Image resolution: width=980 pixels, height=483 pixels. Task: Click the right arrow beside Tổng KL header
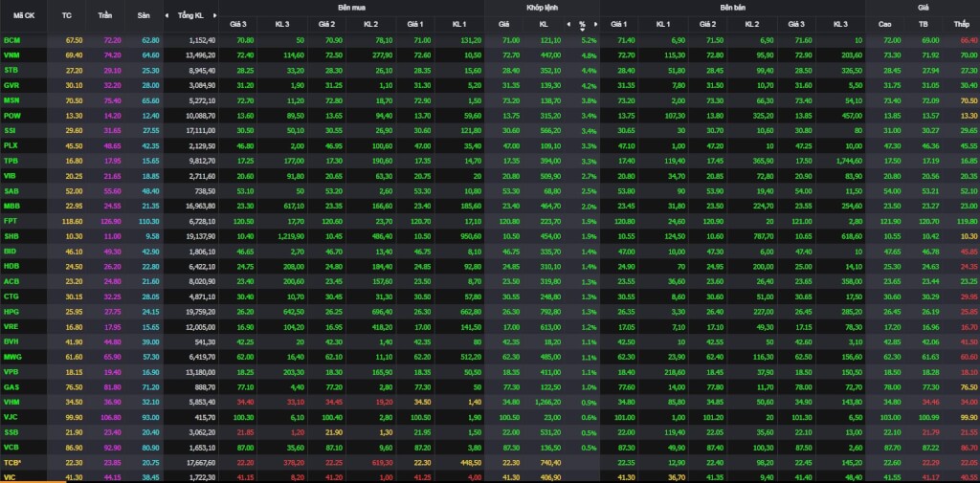[x=215, y=15]
